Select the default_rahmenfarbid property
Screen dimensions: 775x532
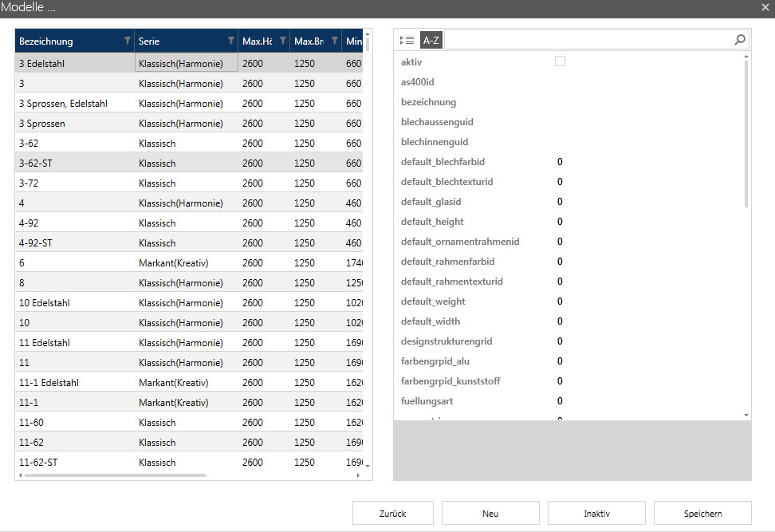point(448,261)
